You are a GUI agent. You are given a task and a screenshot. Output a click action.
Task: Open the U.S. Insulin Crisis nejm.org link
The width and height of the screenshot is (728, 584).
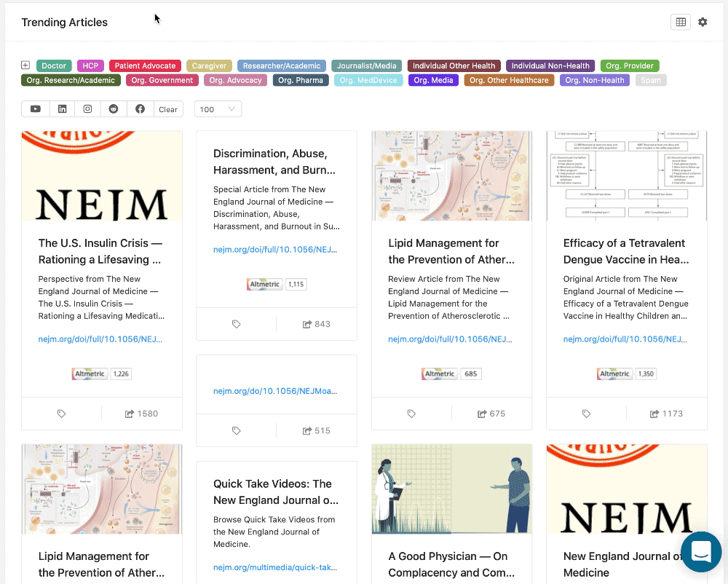pyautogui.click(x=100, y=339)
